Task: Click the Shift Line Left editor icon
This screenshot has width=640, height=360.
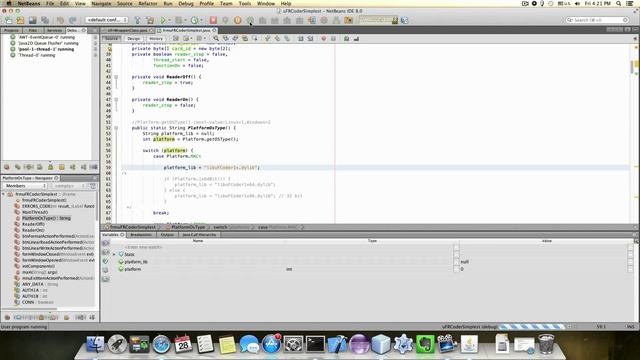Action: point(300,38)
